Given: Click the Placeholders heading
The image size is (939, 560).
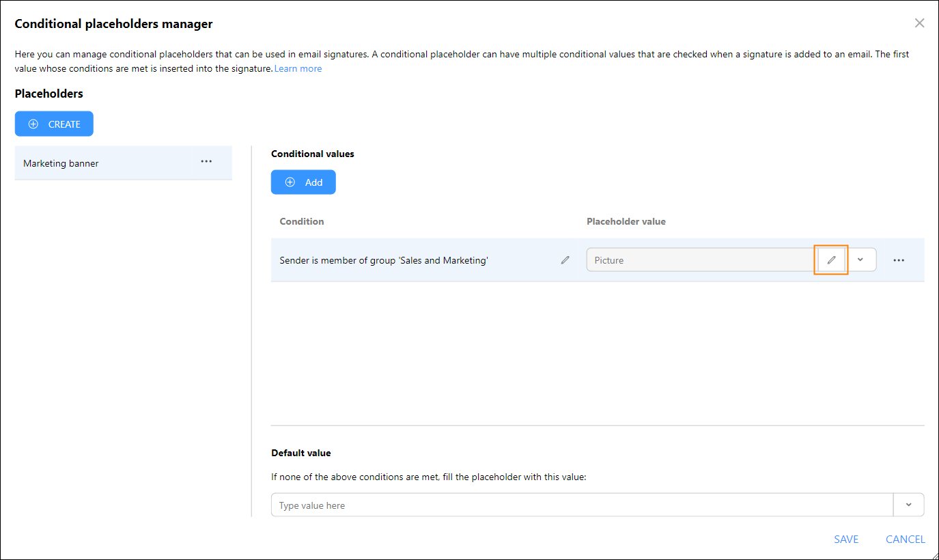Looking at the screenshot, I should (49, 94).
